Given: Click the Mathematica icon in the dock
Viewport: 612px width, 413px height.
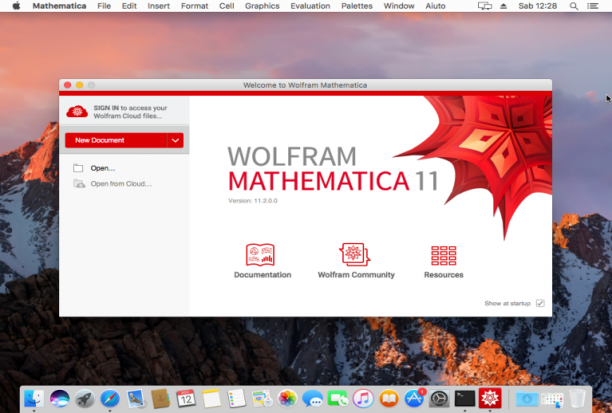Looking at the screenshot, I should (x=490, y=399).
